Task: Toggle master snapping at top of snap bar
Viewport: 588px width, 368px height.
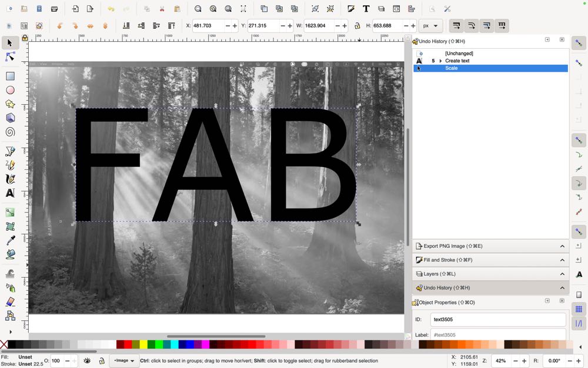Action: (x=579, y=43)
